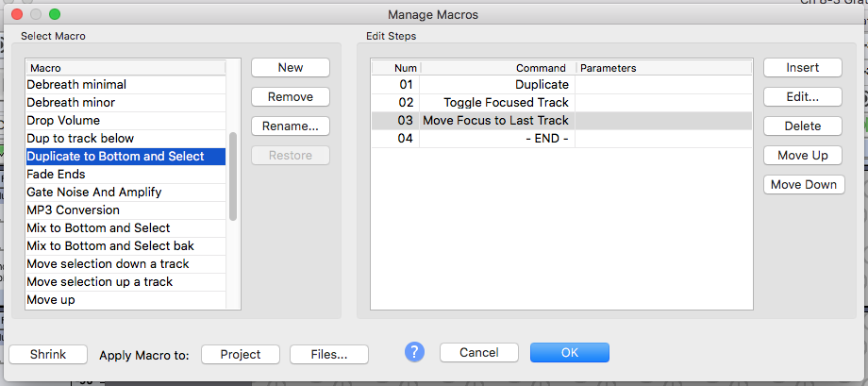Apply macro to Files...
The height and width of the screenshot is (386, 868).
coord(329,355)
